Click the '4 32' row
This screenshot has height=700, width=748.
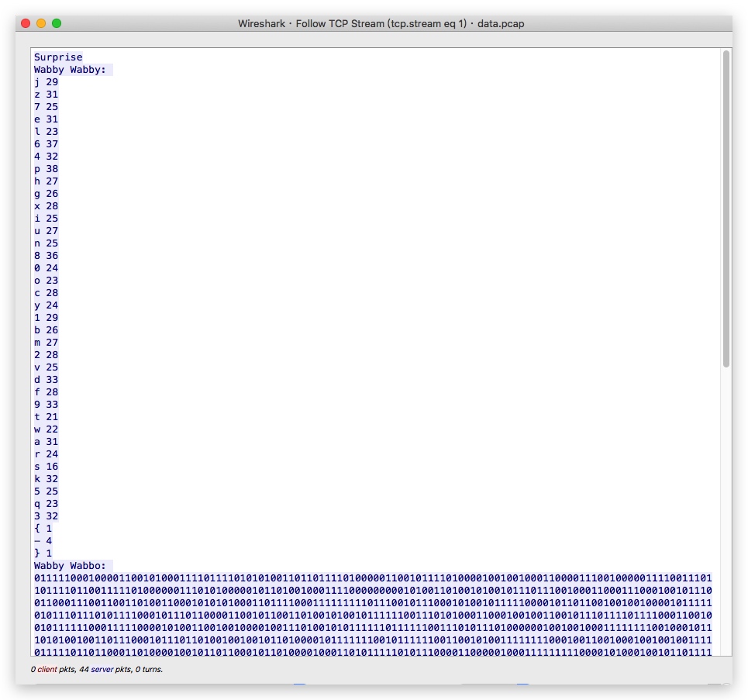(46, 157)
